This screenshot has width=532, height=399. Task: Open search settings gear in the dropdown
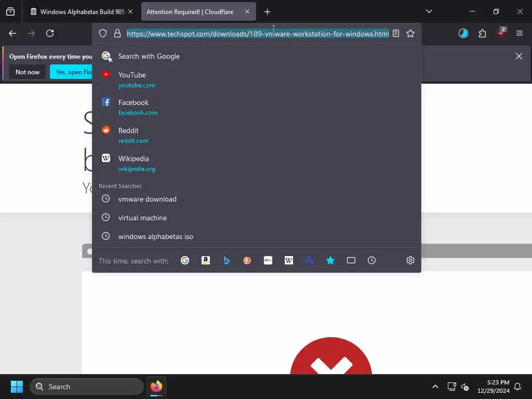point(410,260)
